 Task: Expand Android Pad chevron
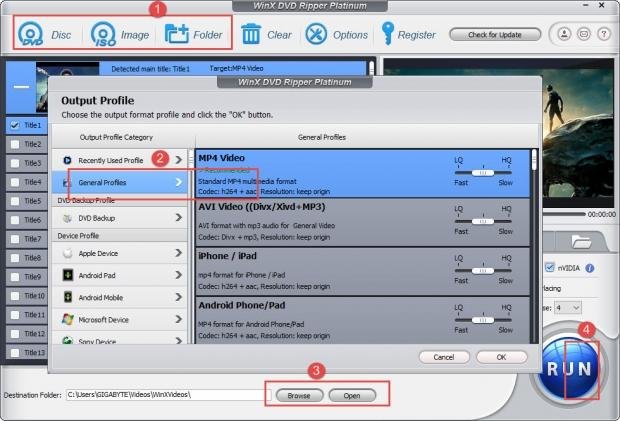point(179,275)
